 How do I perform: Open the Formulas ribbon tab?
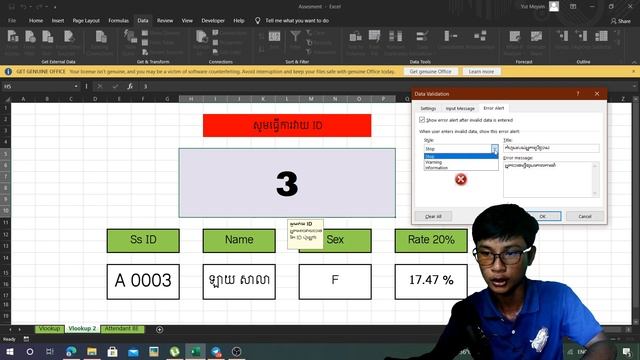point(118,20)
